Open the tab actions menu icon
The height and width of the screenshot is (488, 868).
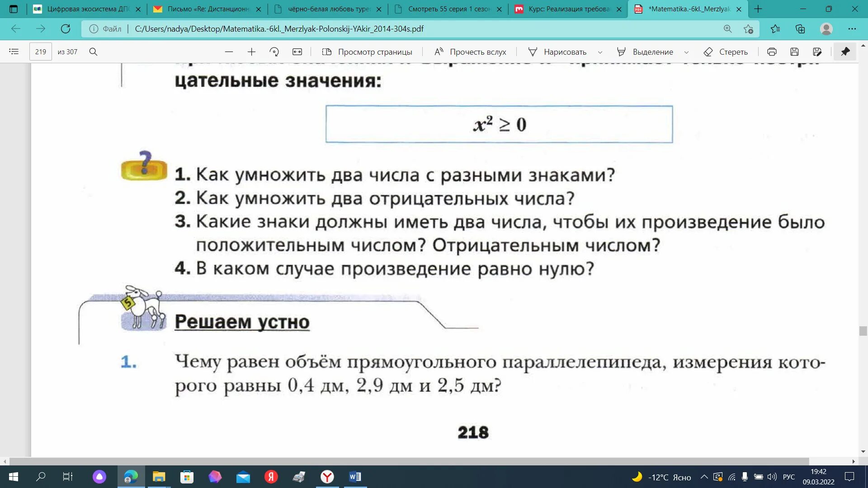[14, 9]
